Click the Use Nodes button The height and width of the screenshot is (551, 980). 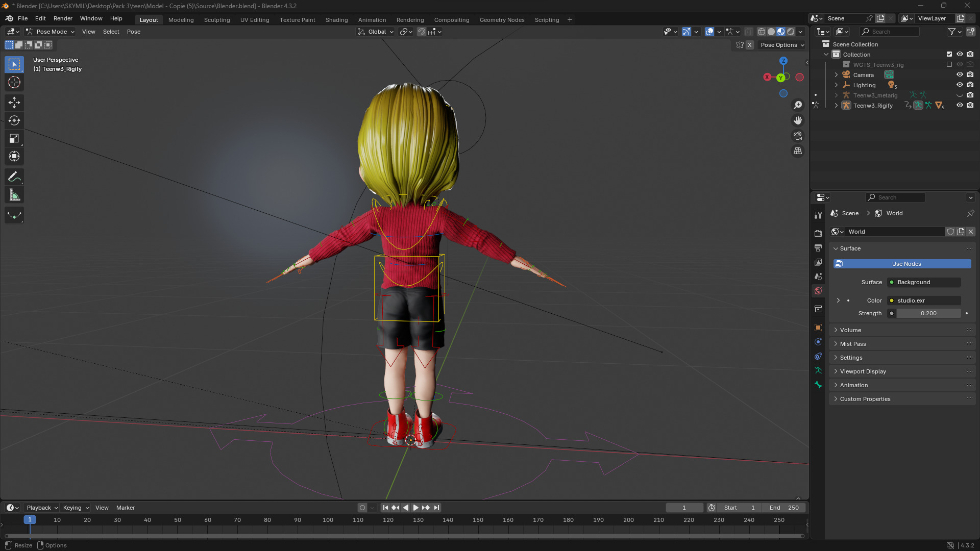point(902,264)
